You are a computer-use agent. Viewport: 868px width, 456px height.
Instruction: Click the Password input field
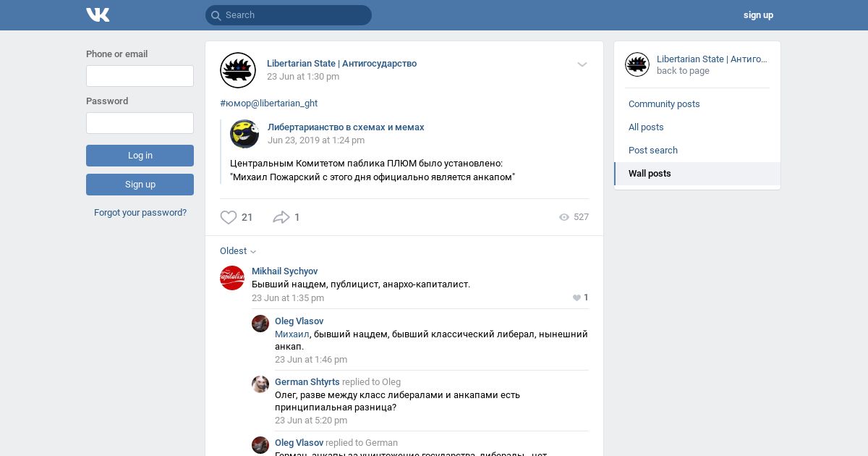coord(140,123)
